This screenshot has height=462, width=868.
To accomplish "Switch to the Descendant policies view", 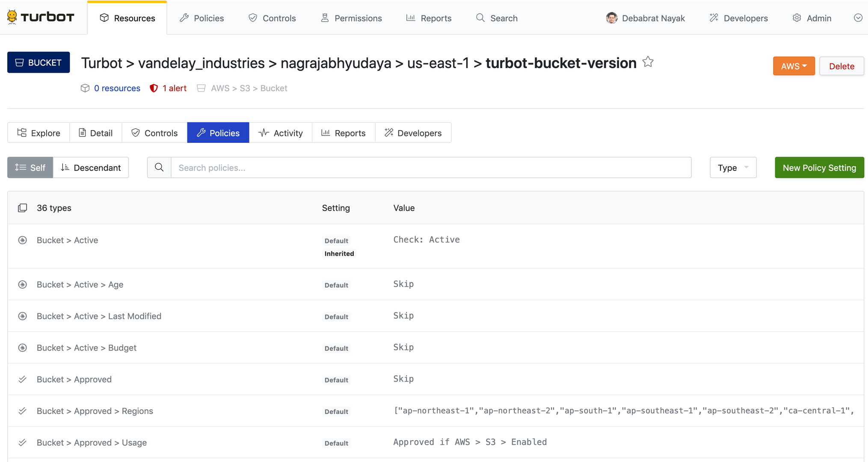I will pos(91,168).
